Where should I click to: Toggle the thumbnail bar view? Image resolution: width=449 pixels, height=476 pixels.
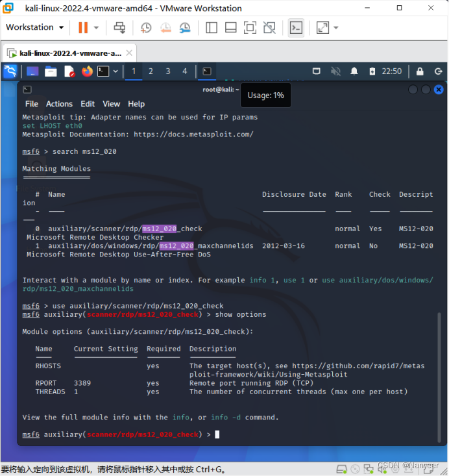point(230,28)
